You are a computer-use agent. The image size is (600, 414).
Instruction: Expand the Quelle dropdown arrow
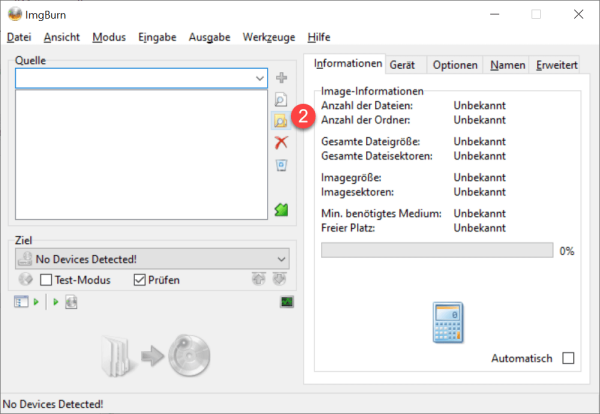click(x=260, y=78)
